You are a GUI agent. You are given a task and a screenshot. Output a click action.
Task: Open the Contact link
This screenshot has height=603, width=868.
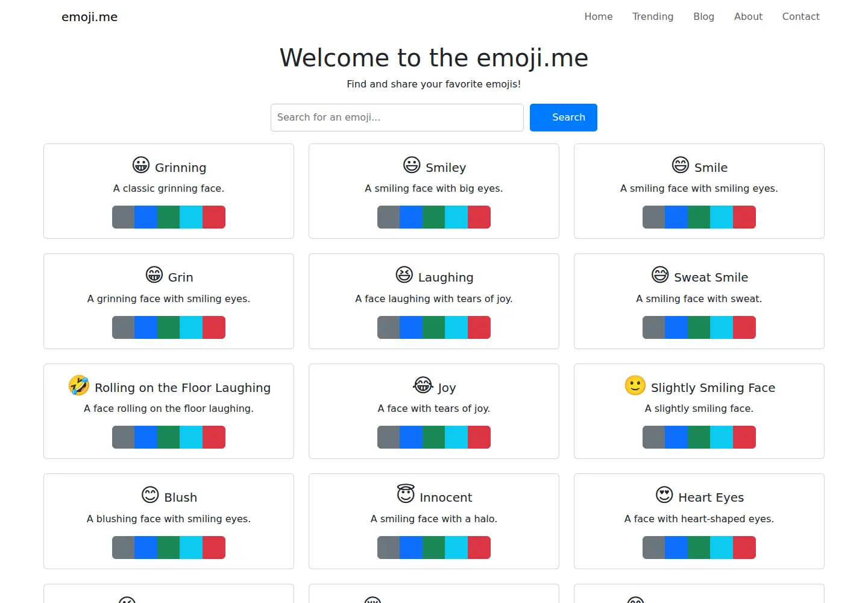click(800, 17)
